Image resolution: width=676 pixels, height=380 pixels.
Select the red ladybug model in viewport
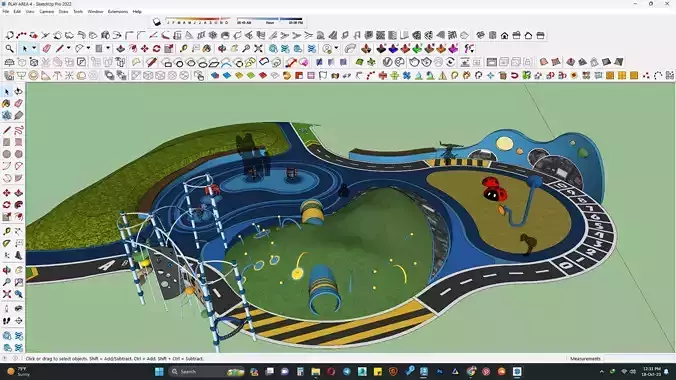[494, 189]
